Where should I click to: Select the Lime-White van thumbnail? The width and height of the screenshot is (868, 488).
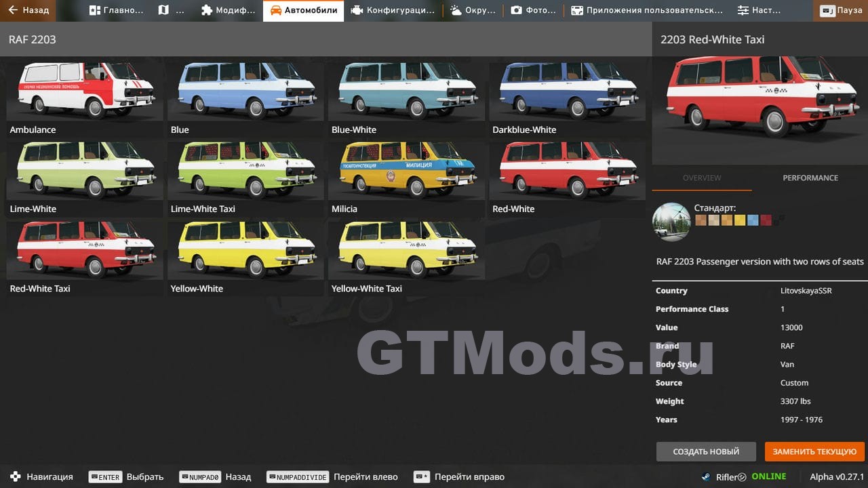pos(84,178)
